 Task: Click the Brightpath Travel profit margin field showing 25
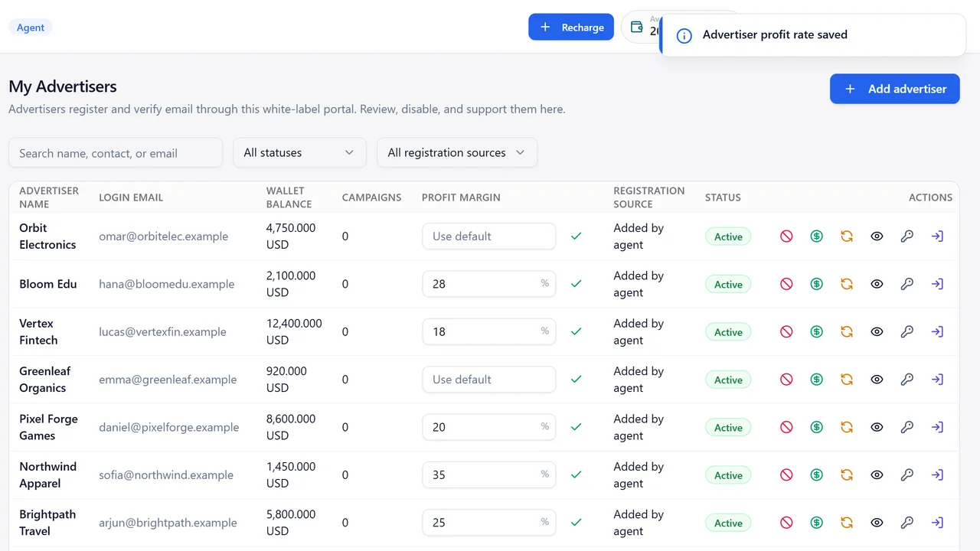click(489, 523)
